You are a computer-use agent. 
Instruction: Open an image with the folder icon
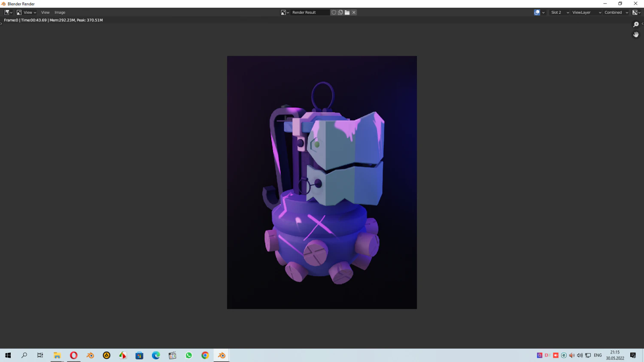[x=347, y=12]
